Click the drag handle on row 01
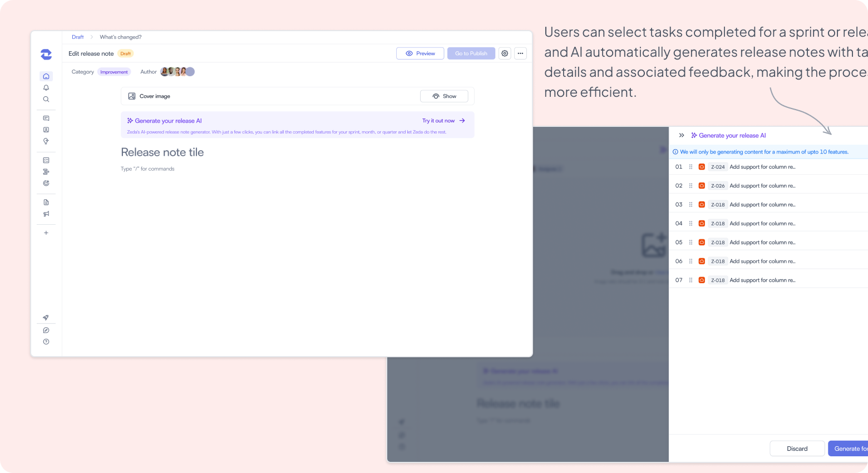The height and width of the screenshot is (473, 868). click(691, 167)
